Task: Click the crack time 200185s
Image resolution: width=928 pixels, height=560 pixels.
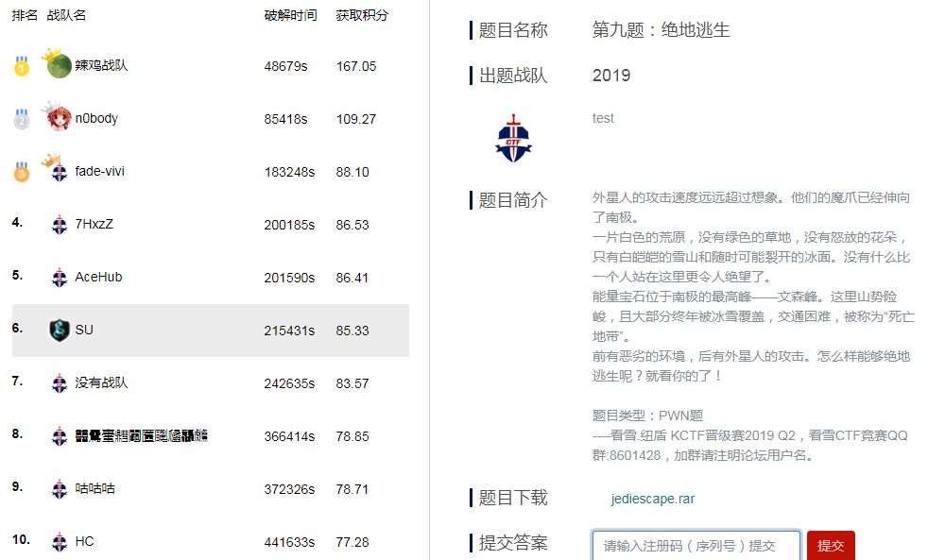Action: (289, 225)
